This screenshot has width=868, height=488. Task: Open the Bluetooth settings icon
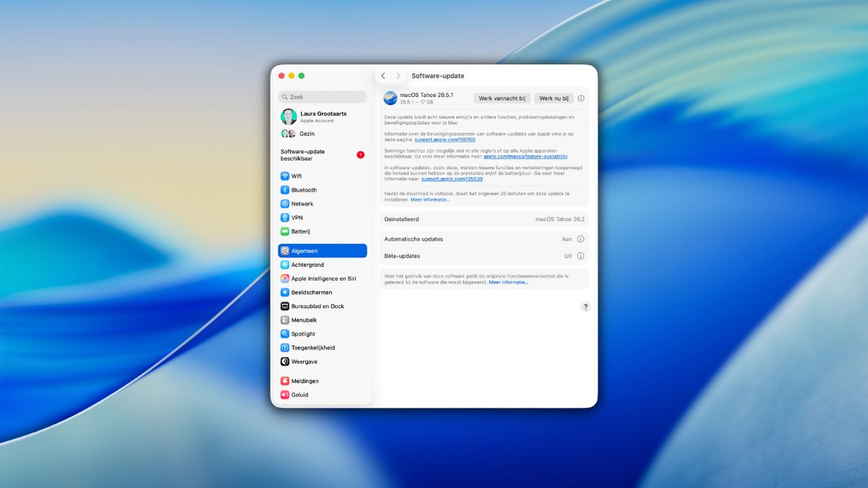[285, 190]
